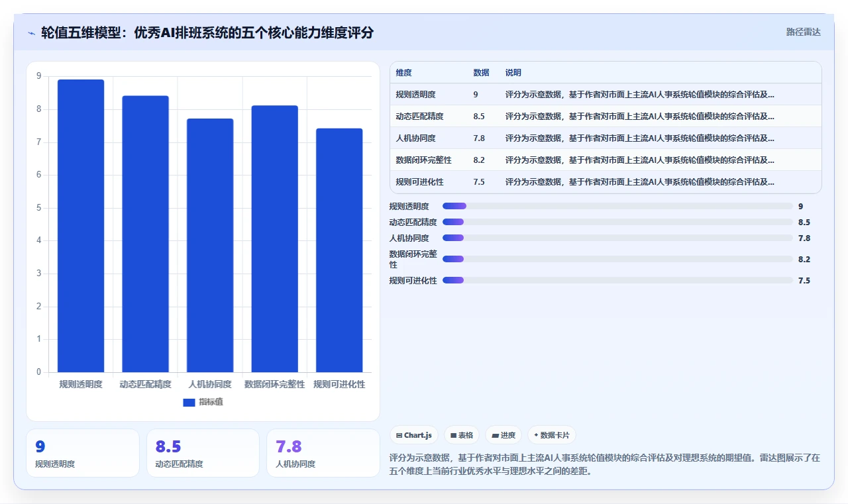This screenshot has height=504, width=848.
Task: Click value 8.5 in the table
Action: tap(479, 116)
